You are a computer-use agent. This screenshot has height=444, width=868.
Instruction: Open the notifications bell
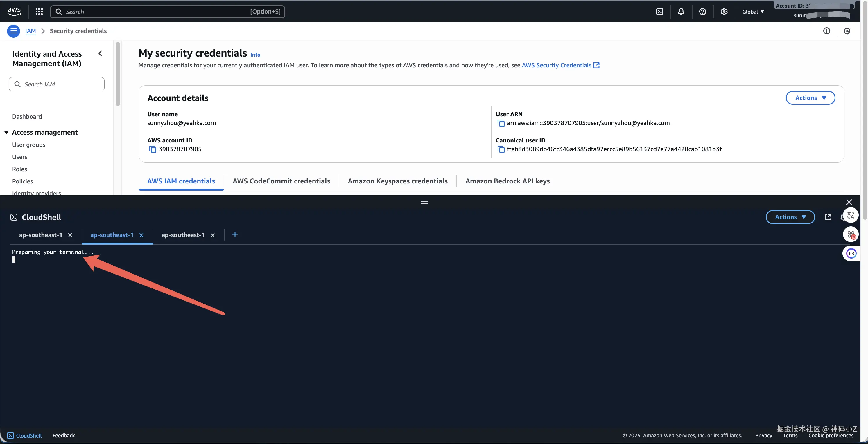click(681, 12)
